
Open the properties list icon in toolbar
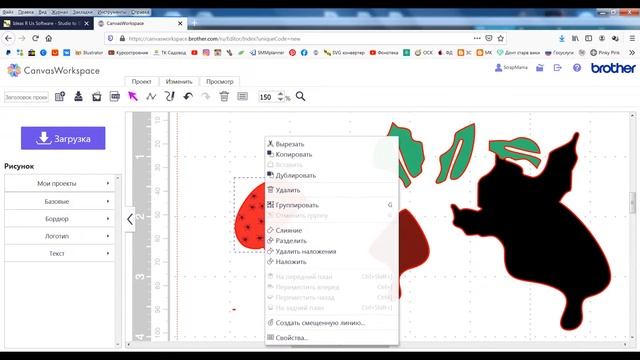pos(242,97)
